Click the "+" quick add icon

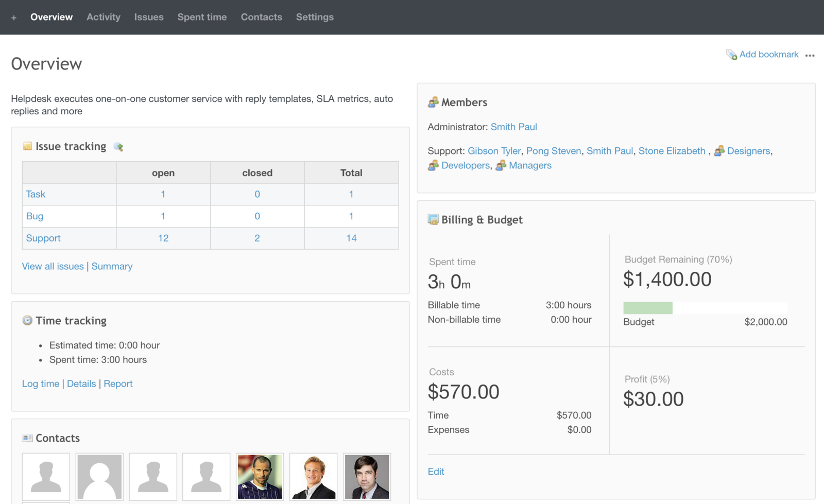click(13, 17)
